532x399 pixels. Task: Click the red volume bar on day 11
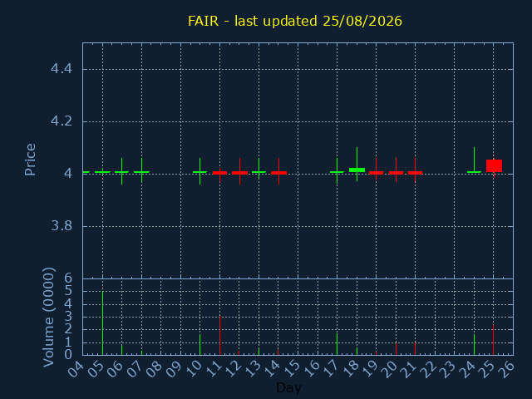click(219, 336)
